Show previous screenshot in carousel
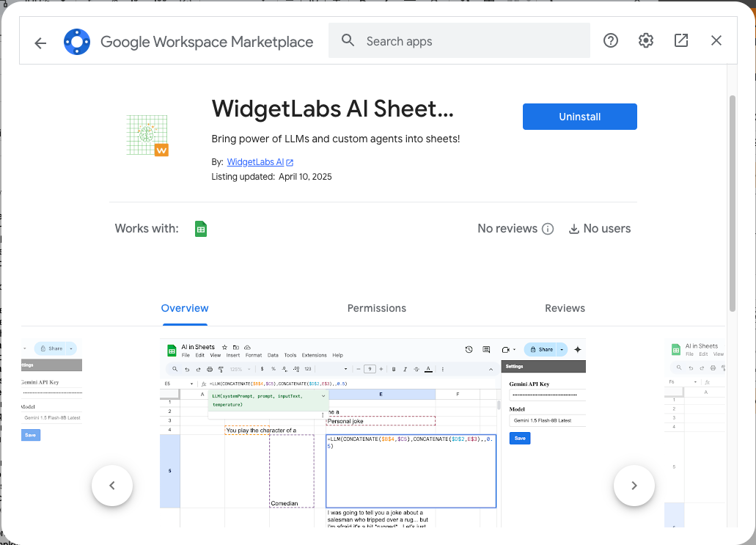 (x=112, y=486)
